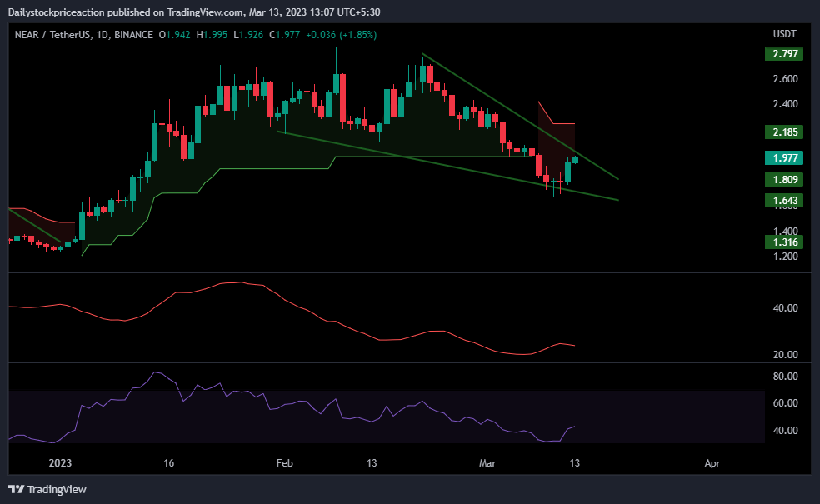The image size is (820, 504).
Task: Click the 2023 date axis label
Action: point(60,462)
